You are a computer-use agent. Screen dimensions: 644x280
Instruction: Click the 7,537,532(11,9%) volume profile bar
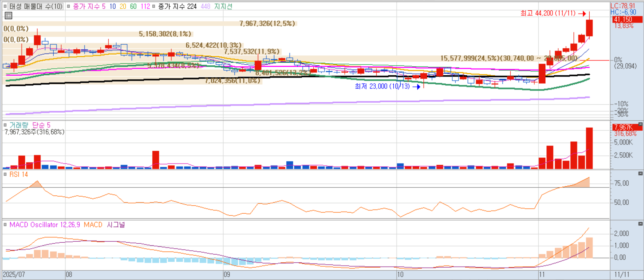(x=141, y=52)
